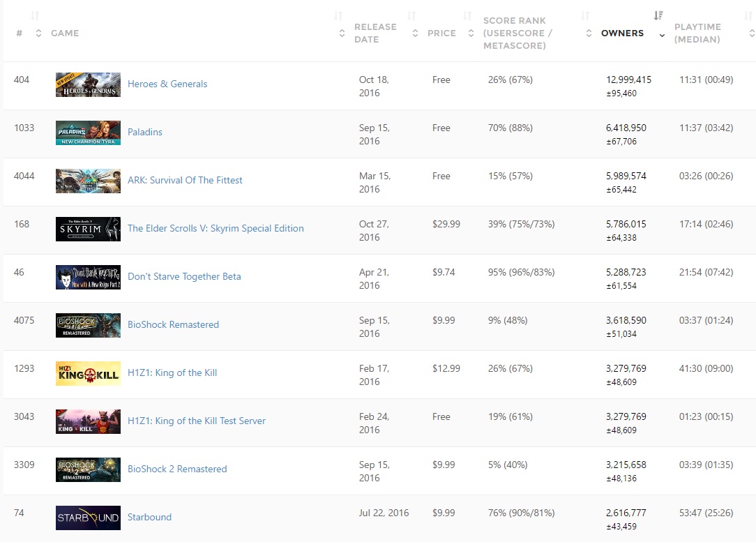The image size is (756, 542).
Task: Click the active descending sort icon above Owners
Action: pyautogui.click(x=658, y=15)
